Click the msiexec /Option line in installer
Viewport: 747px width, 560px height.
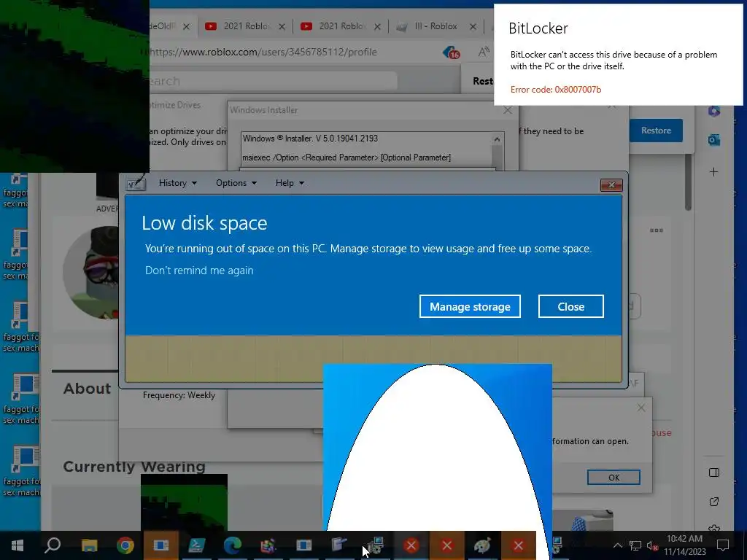coord(347,157)
